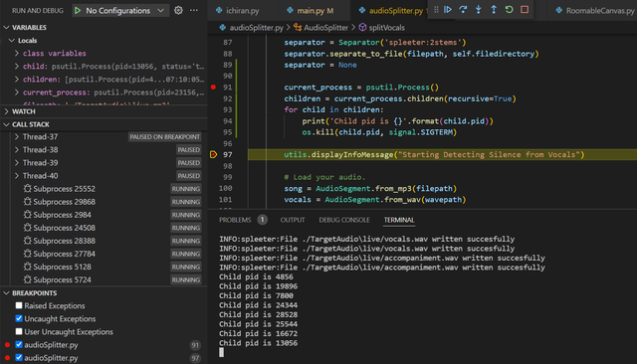
Task: Click audioSplitter.py in breadcrumb
Action: [x=257, y=28]
